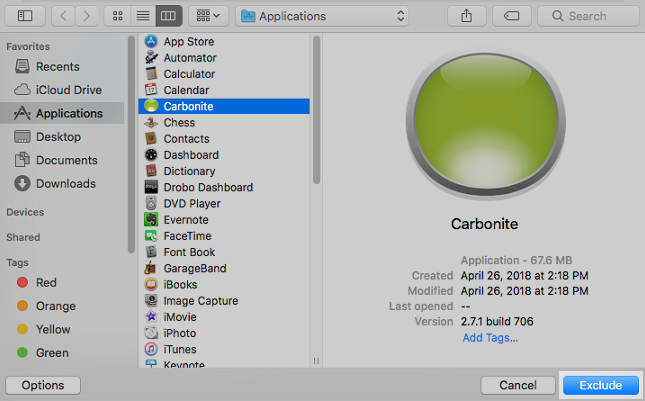Click the FaceTime icon
645x401 pixels.
pos(151,236)
